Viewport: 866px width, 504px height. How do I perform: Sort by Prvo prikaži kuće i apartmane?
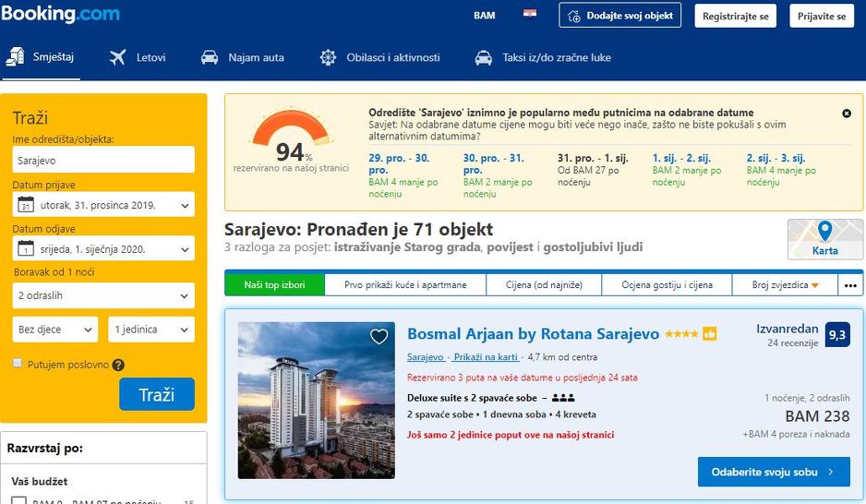[405, 285]
